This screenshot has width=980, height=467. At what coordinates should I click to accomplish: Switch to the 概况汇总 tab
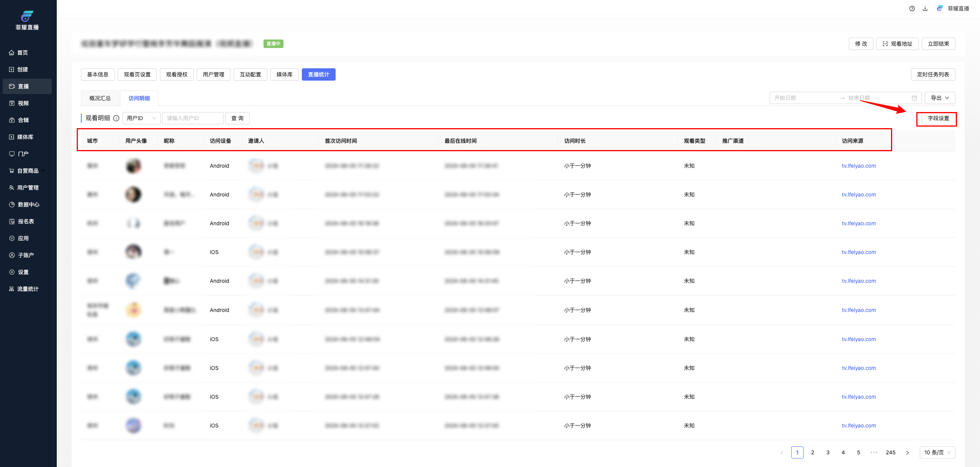click(100, 98)
